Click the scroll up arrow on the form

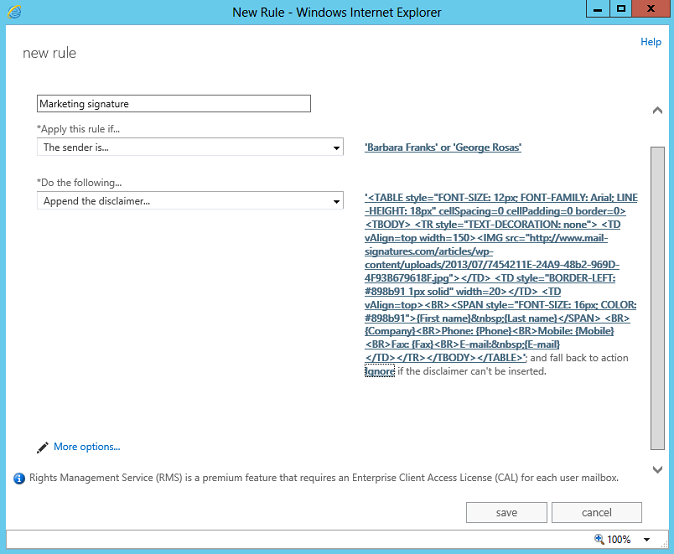(x=657, y=110)
